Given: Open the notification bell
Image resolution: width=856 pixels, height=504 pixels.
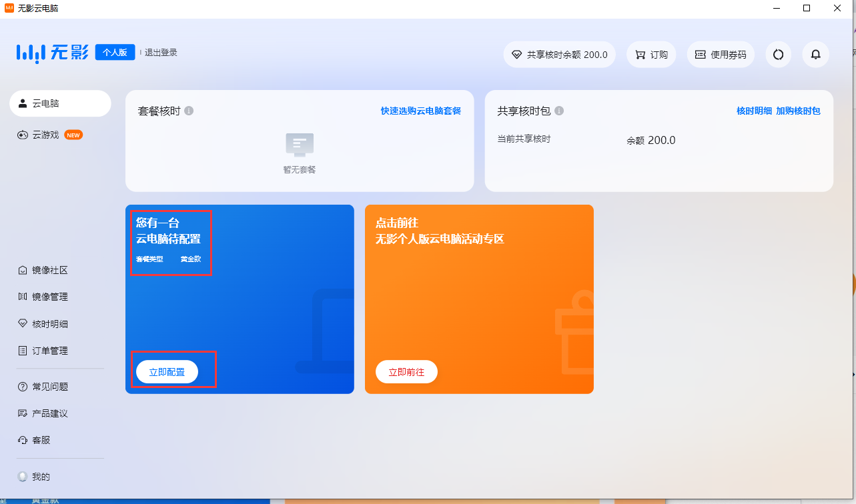Looking at the screenshot, I should click(815, 55).
